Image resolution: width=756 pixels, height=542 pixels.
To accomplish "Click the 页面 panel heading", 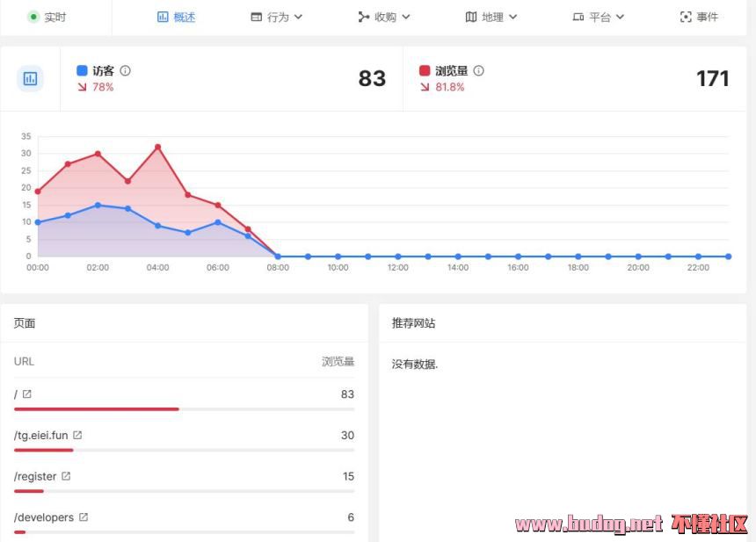I will point(25,323).
